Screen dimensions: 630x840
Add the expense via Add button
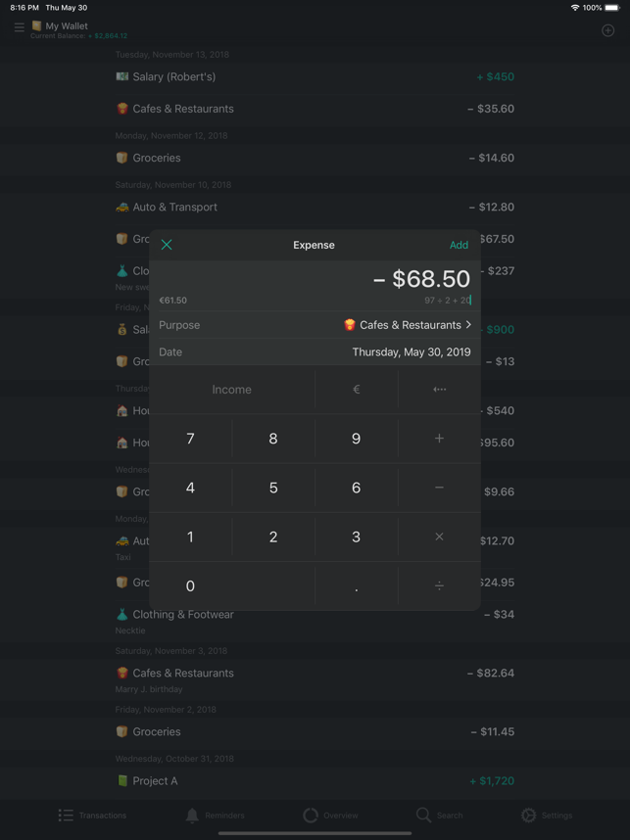tap(459, 245)
